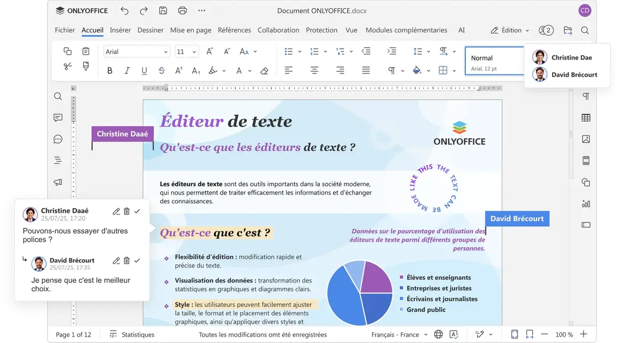Screen dimensions: 644x343
Task: Click the Clear formatting eraser icon
Action: [x=264, y=71]
